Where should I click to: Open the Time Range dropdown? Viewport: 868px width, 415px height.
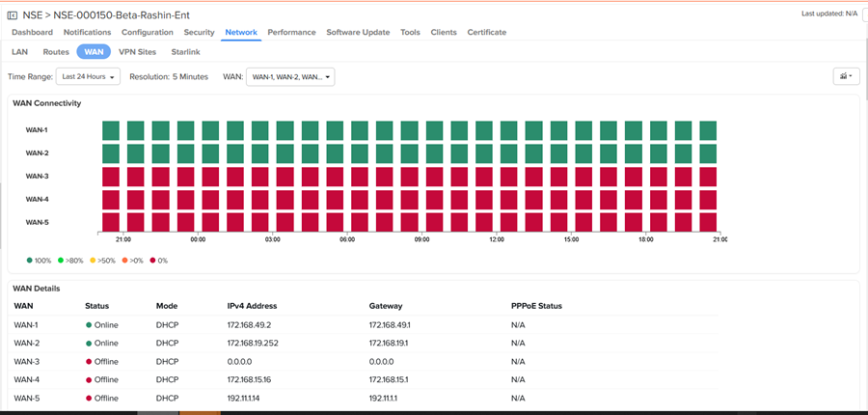[87, 76]
